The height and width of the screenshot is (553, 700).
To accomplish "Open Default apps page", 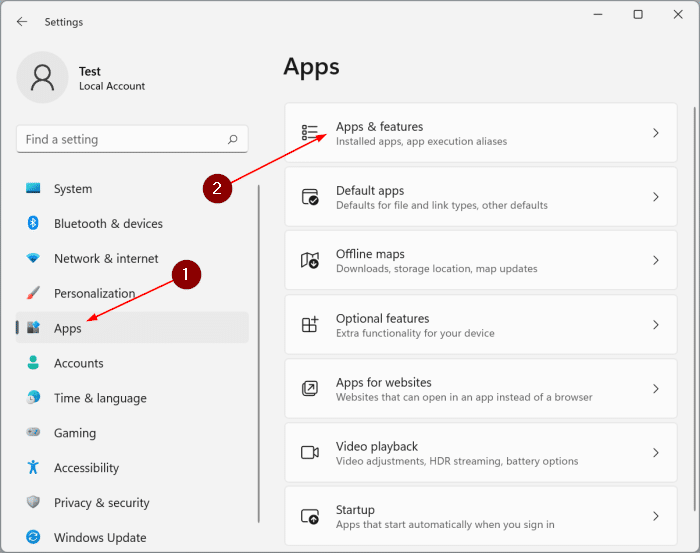I will tap(481, 197).
